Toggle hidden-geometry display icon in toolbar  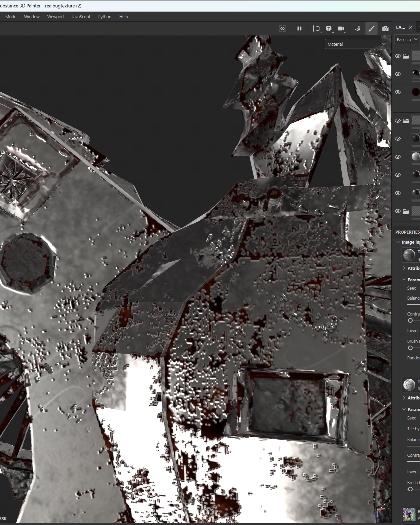click(x=282, y=28)
